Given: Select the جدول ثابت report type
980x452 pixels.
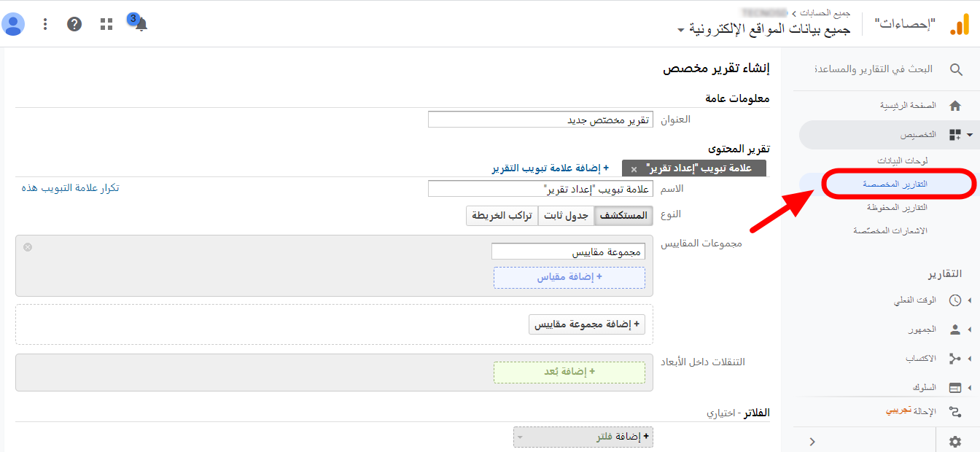Looking at the screenshot, I should coord(566,216).
